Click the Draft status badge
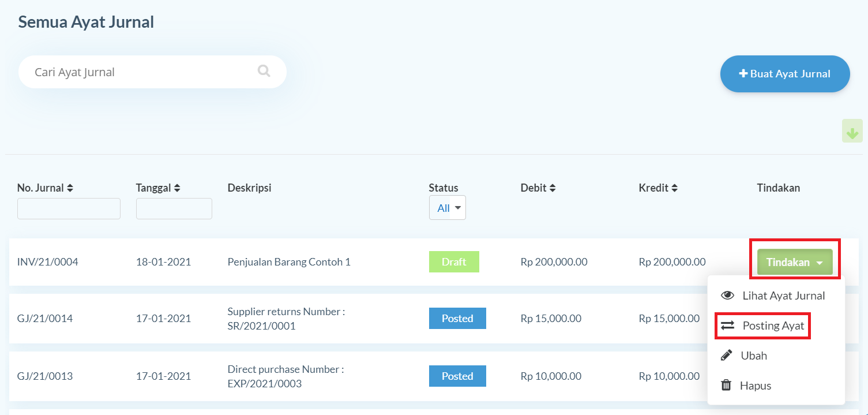This screenshot has height=415, width=868. 454,262
